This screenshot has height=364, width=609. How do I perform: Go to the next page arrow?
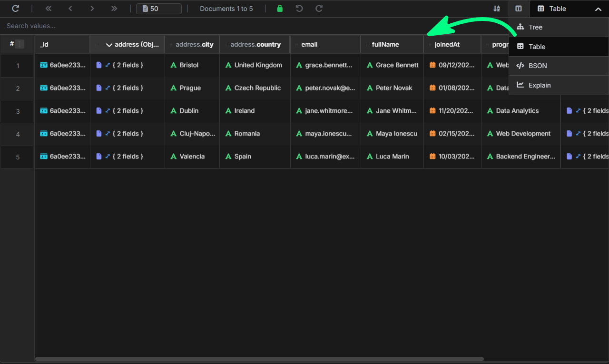92,9
